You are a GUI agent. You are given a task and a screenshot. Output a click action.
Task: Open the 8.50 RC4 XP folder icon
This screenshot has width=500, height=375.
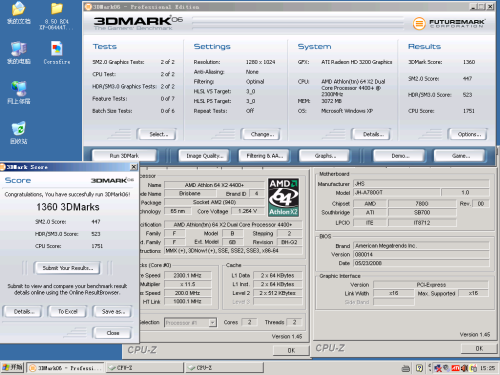point(56,15)
